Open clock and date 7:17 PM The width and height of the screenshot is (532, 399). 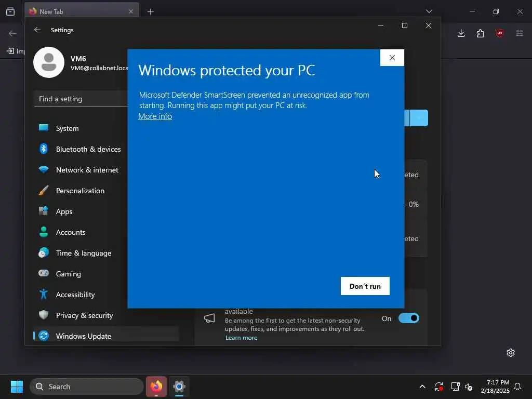coord(495,387)
